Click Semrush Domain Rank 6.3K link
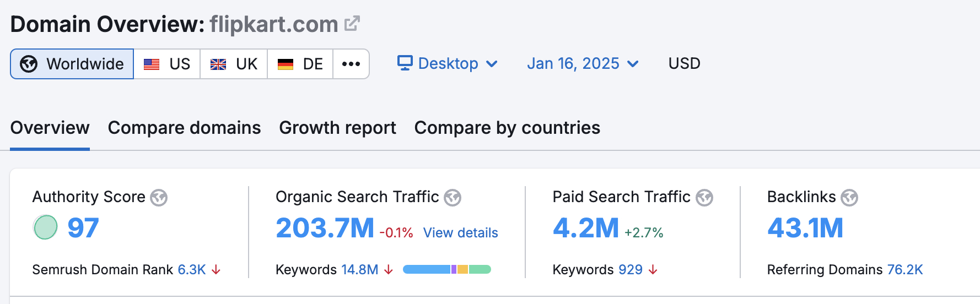 (x=192, y=269)
